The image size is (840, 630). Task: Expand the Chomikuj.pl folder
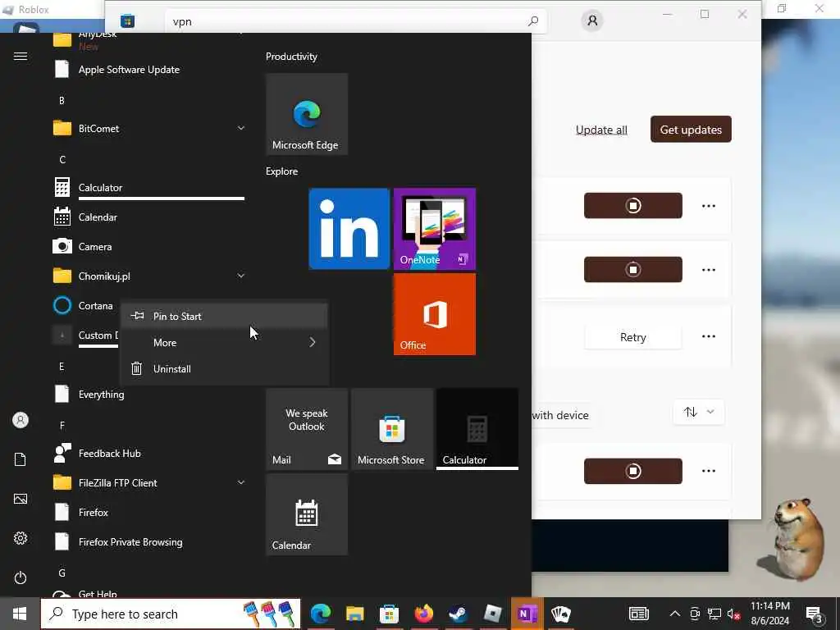pyautogui.click(x=148, y=276)
